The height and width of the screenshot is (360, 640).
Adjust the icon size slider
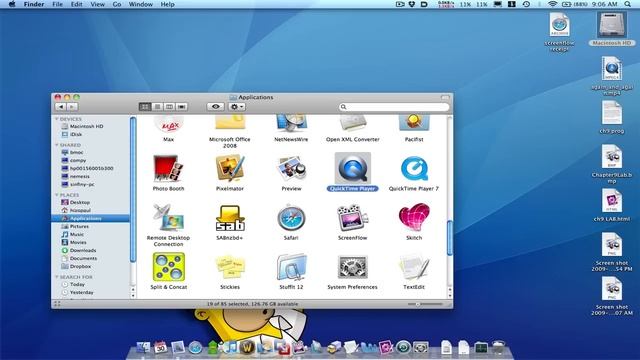pos(418,304)
